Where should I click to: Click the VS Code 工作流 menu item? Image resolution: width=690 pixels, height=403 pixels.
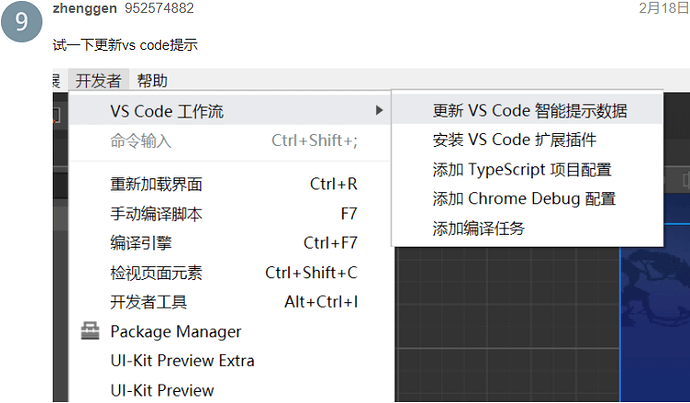coord(167,110)
